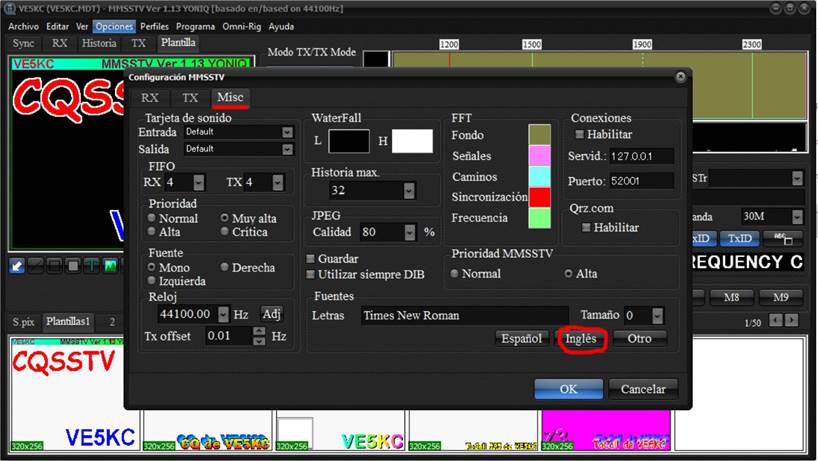The width and height of the screenshot is (818, 461).
Task: Decrease the Tx offset value
Action: (259, 341)
